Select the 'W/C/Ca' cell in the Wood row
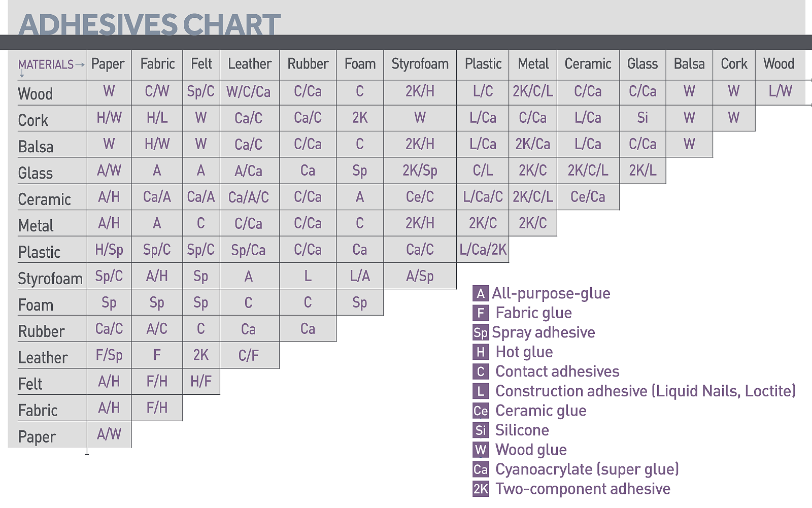The height and width of the screenshot is (508, 812). click(x=249, y=92)
